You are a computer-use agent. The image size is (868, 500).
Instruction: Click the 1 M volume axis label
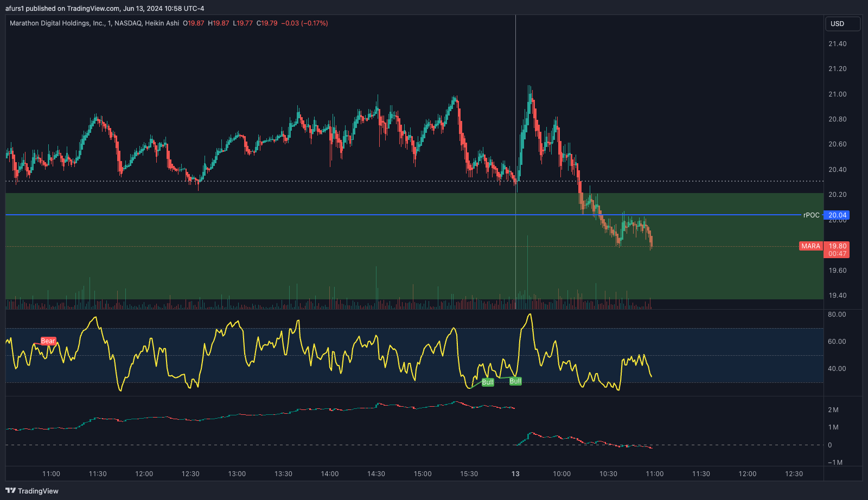833,427
